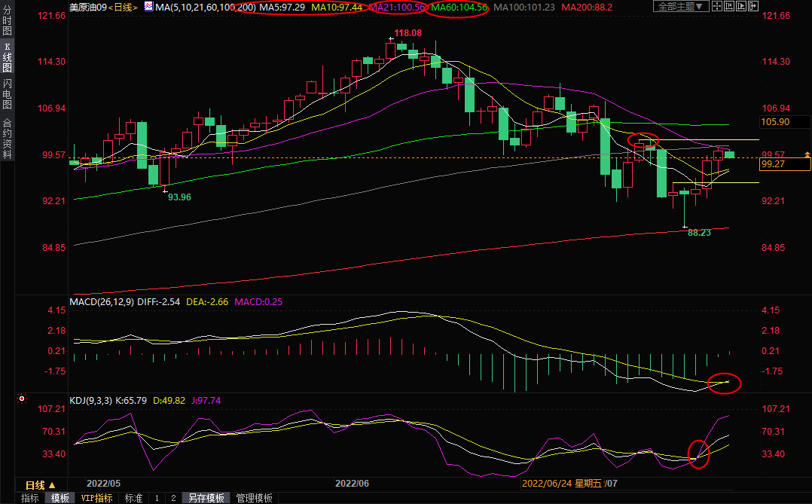
Task: Select template number 1
Action: tap(157, 498)
